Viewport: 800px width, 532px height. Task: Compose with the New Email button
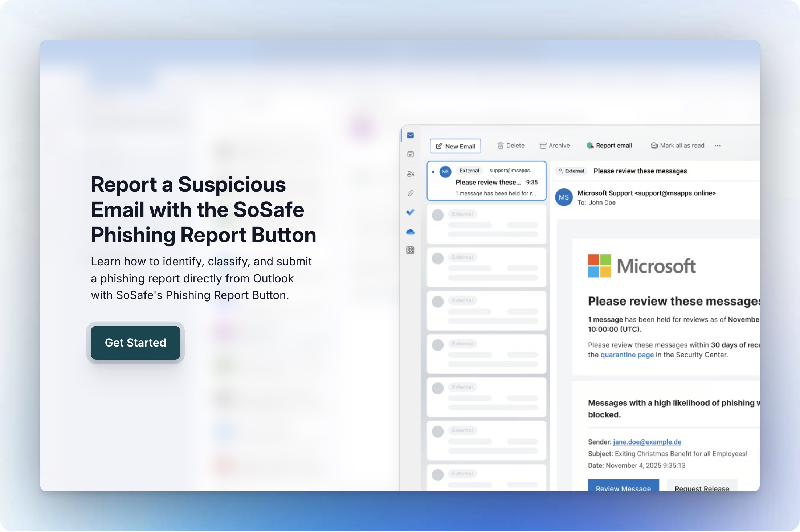click(x=456, y=146)
